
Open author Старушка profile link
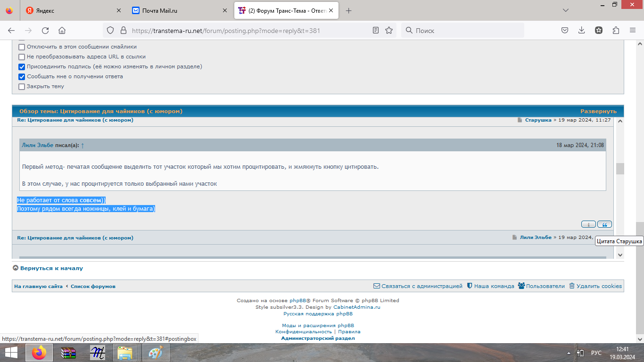538,120
